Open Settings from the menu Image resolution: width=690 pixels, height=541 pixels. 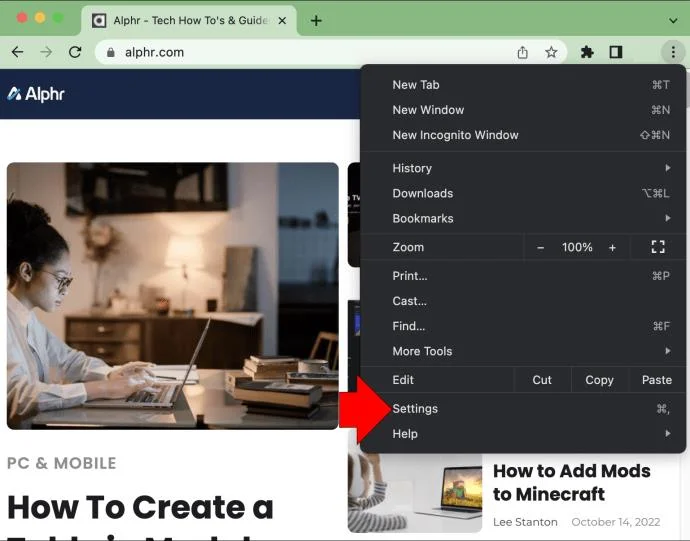click(415, 408)
